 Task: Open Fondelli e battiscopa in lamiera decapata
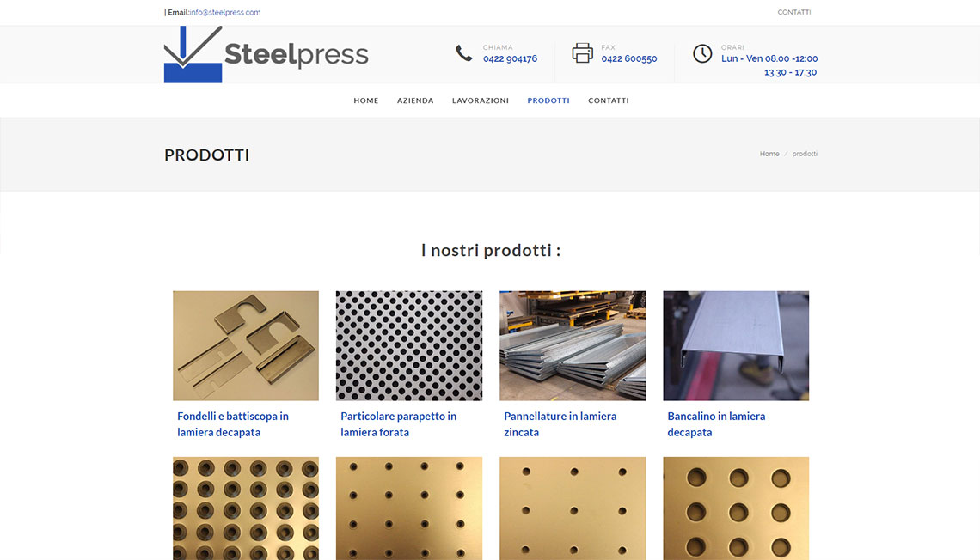(x=233, y=424)
